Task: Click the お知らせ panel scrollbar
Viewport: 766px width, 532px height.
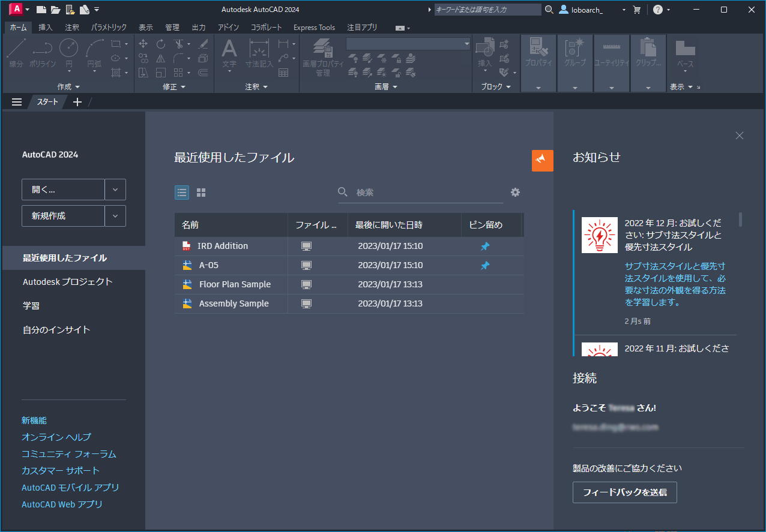Action: tap(740, 219)
